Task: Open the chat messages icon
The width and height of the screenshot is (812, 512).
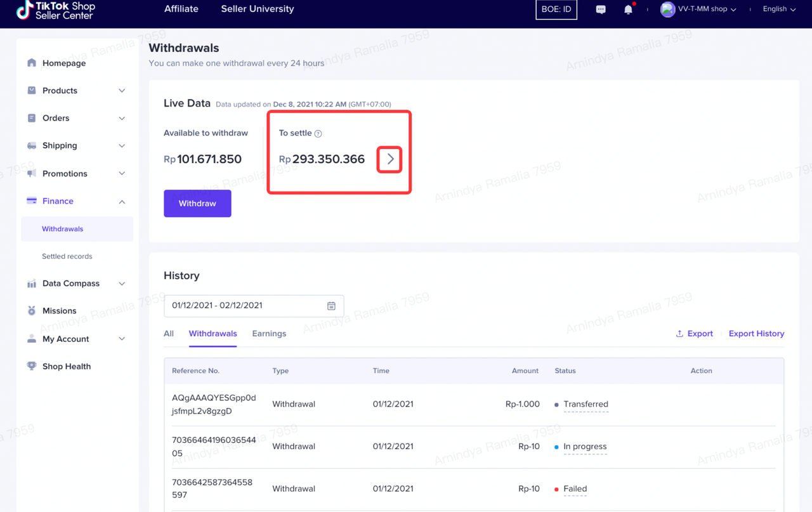Action: [601, 10]
